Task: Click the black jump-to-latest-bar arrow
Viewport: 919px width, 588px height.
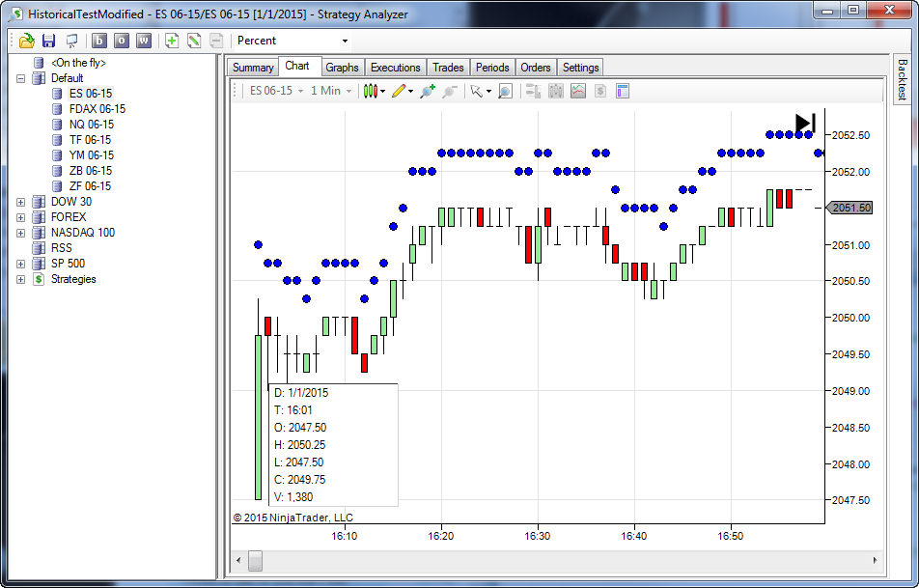Action: pos(805,124)
